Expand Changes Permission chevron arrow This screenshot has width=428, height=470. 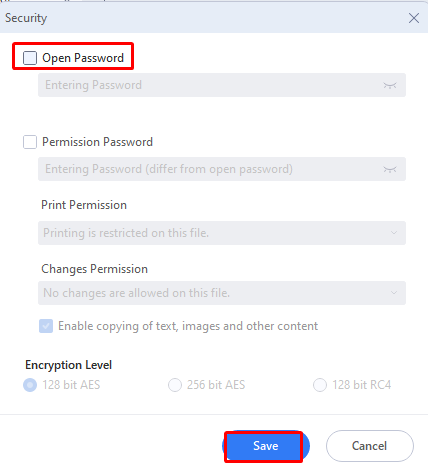pyautogui.click(x=394, y=293)
